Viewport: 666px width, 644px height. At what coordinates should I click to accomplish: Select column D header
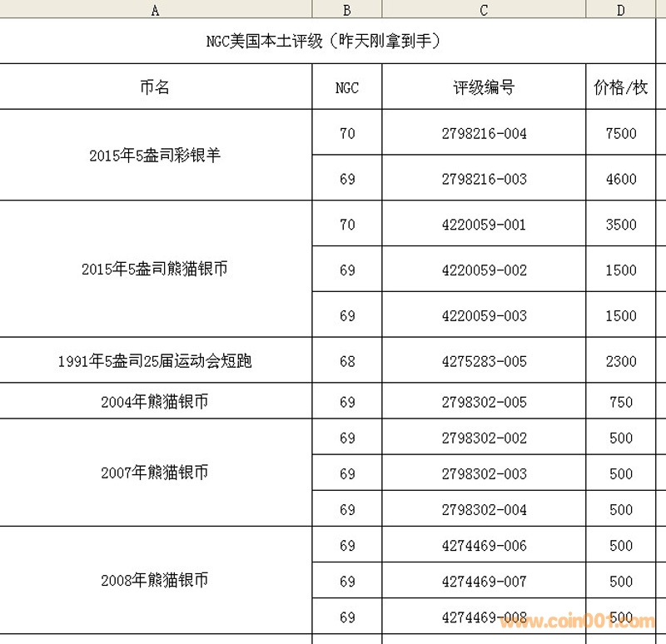[x=621, y=9]
